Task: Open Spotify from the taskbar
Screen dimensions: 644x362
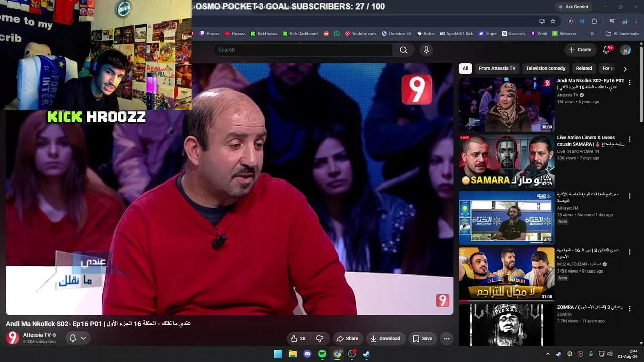Action: click(x=323, y=354)
